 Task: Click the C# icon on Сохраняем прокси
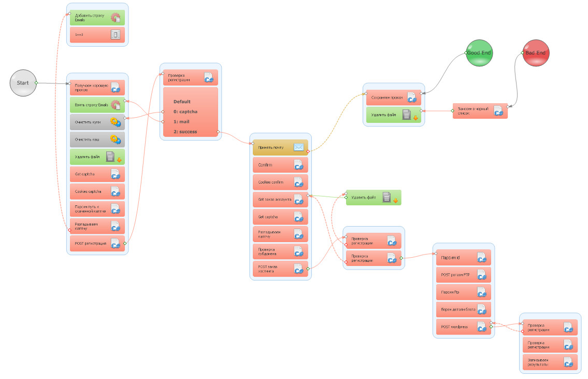tap(412, 97)
